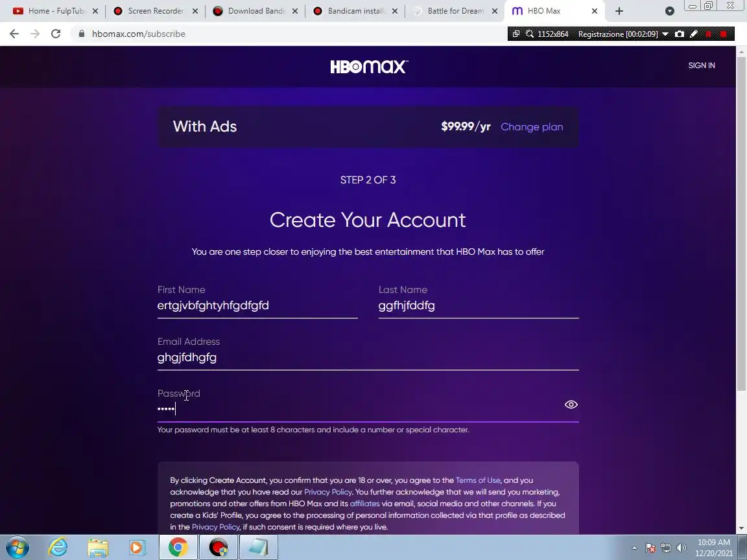Click Bandicam taskbar icon

tap(218, 548)
